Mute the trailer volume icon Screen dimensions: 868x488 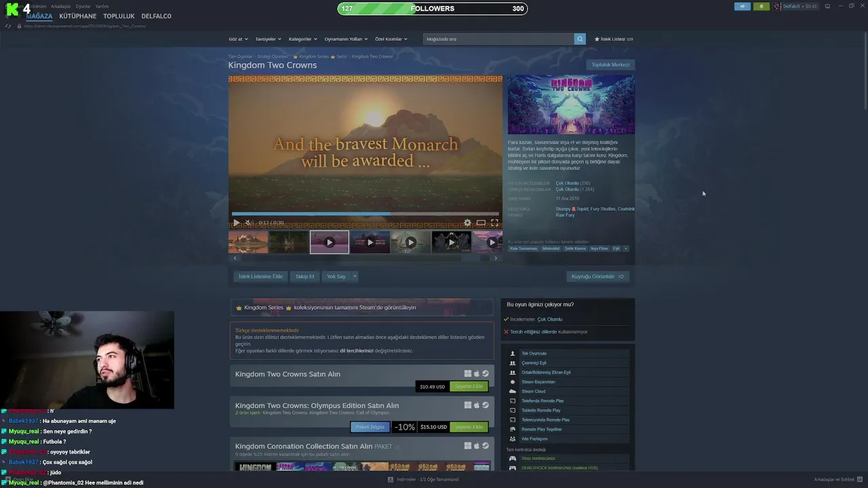pos(248,222)
